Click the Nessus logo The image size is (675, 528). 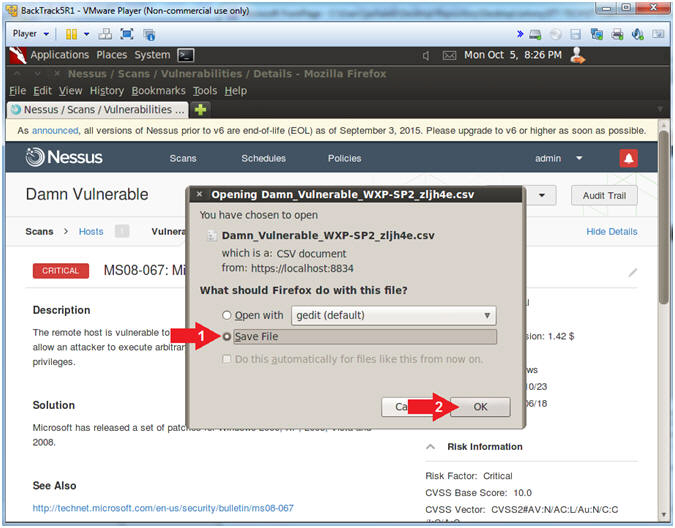[x=64, y=157]
